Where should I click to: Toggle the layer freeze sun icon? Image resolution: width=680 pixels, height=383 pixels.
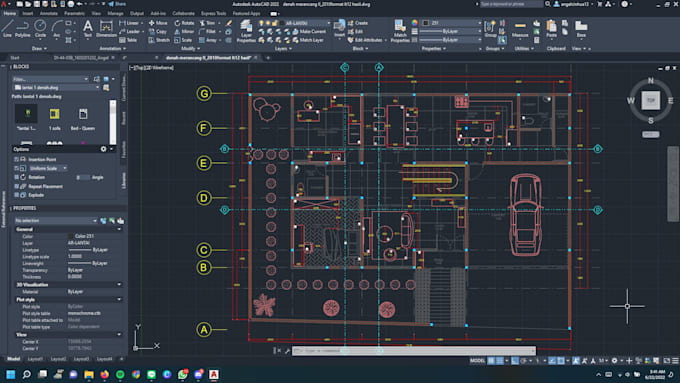(268, 23)
